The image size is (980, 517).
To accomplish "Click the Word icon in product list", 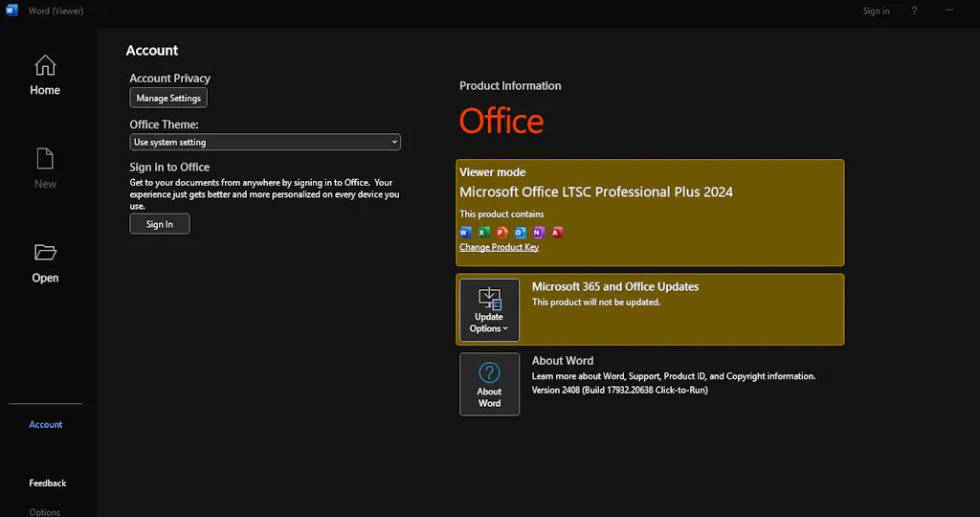I will (465, 233).
